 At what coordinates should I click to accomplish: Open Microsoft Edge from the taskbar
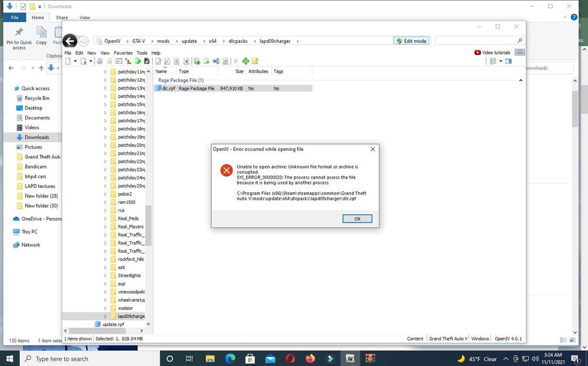pyautogui.click(x=230, y=358)
